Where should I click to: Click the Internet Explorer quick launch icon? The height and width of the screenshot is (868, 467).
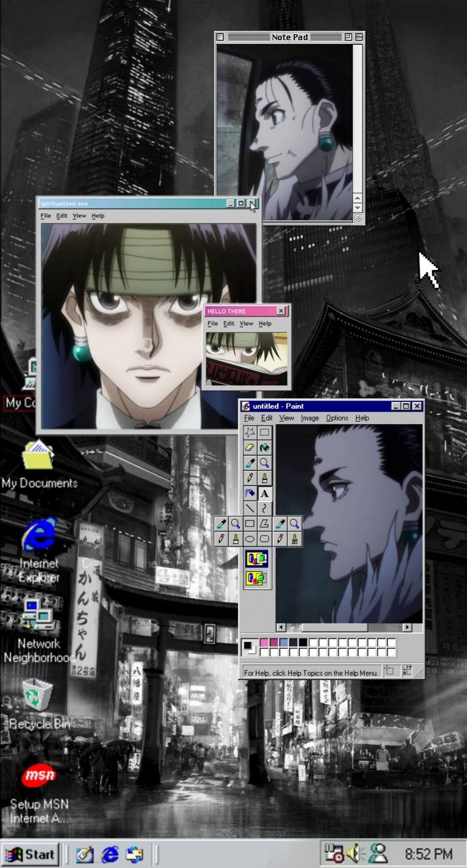(110, 855)
